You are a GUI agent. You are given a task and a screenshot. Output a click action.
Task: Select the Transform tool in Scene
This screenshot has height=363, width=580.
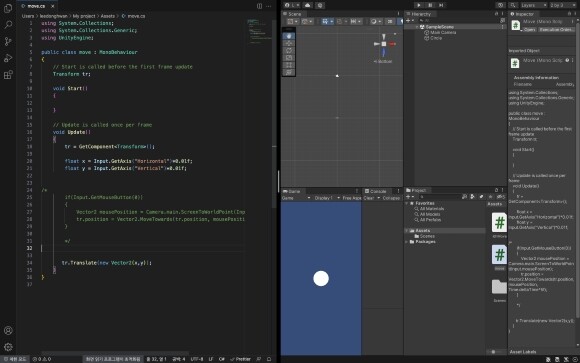pyautogui.click(x=289, y=72)
